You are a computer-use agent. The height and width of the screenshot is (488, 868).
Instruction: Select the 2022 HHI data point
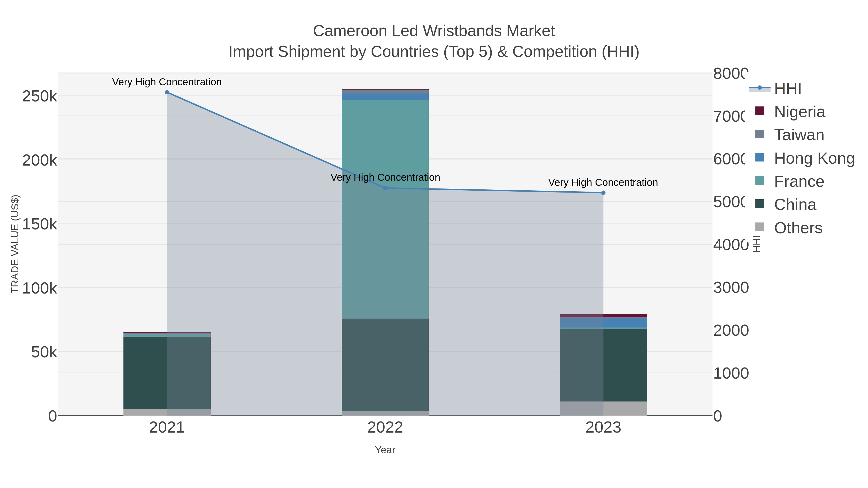click(385, 188)
